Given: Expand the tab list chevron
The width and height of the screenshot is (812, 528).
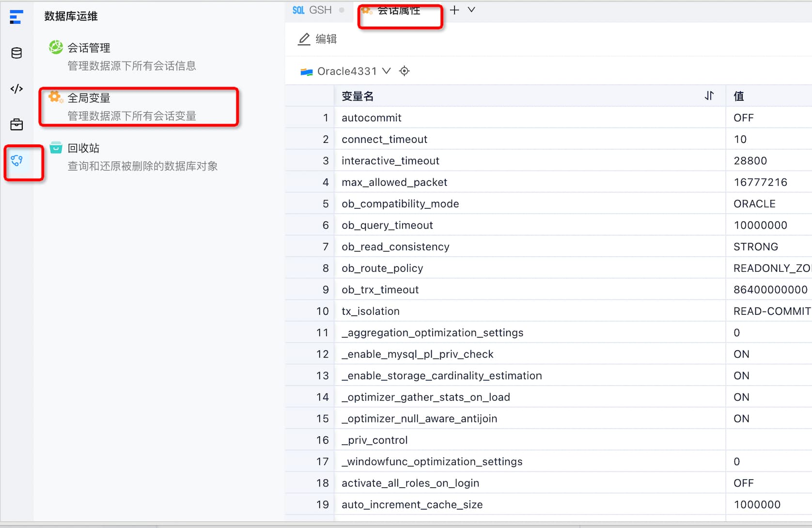Looking at the screenshot, I should click(471, 10).
